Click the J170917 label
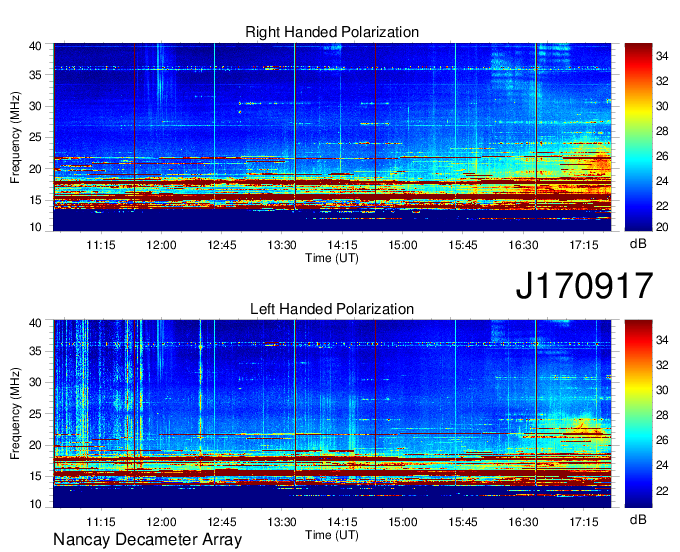Viewport: 680px width, 552px height. pos(584,286)
